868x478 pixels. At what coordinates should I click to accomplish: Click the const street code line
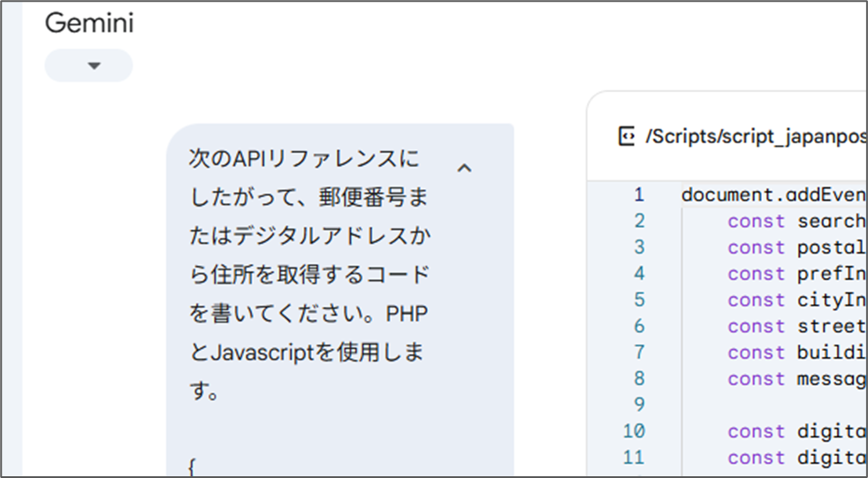click(796, 326)
